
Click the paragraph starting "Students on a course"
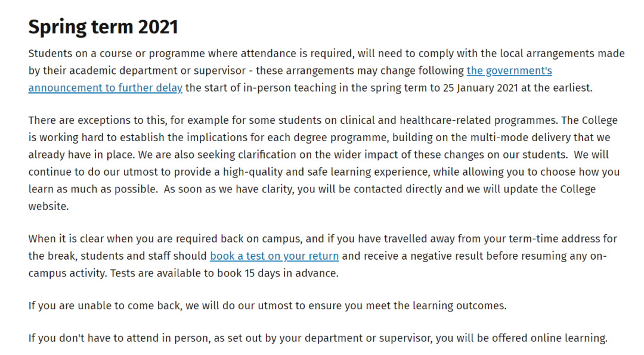(x=327, y=71)
